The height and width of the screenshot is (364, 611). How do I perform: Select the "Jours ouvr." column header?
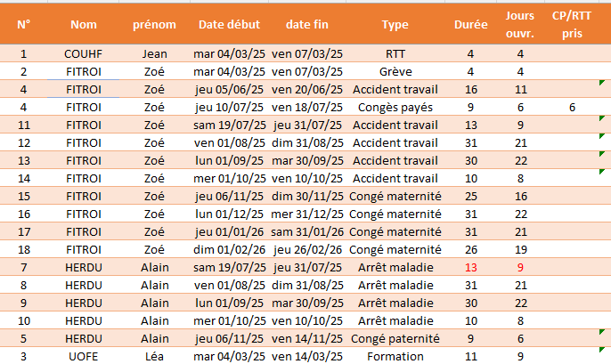520,24
